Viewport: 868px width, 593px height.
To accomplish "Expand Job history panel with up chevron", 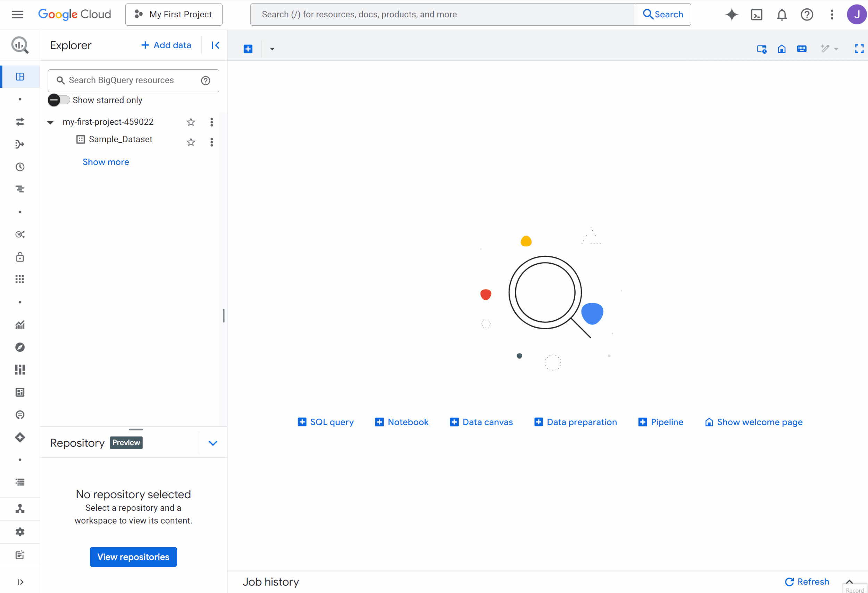I will coord(849,582).
